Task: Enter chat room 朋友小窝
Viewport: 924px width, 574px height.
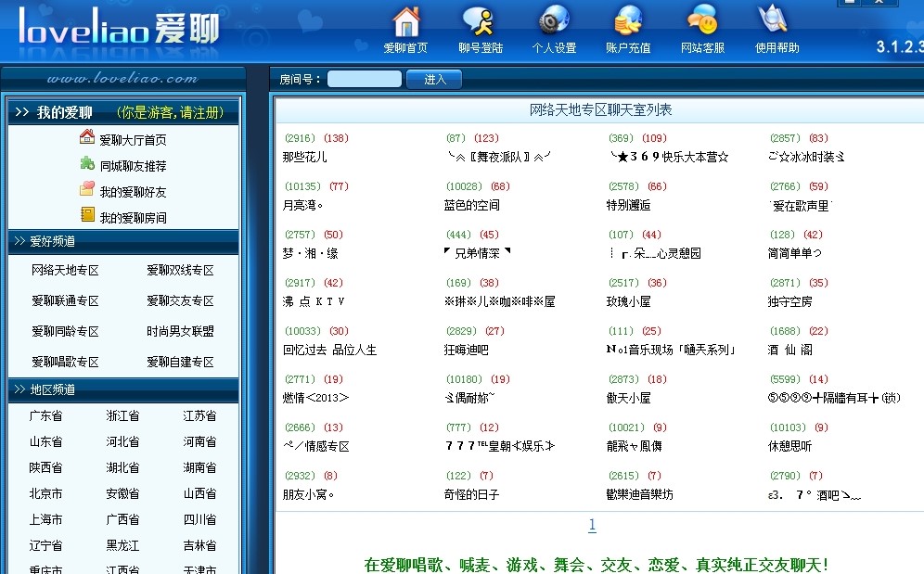Action: click(x=308, y=494)
